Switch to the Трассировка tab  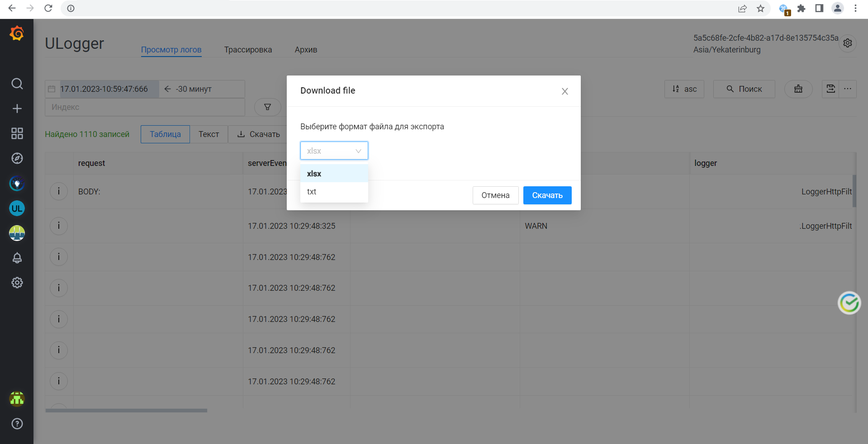pos(247,50)
